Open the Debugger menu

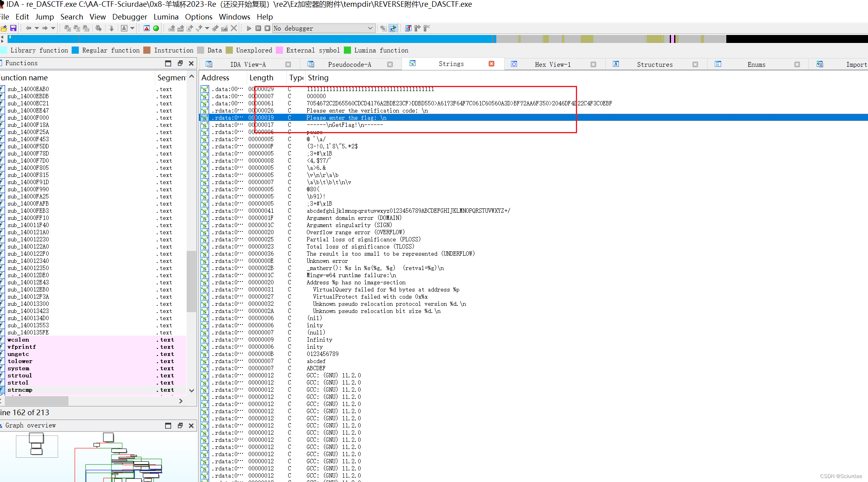tap(130, 17)
